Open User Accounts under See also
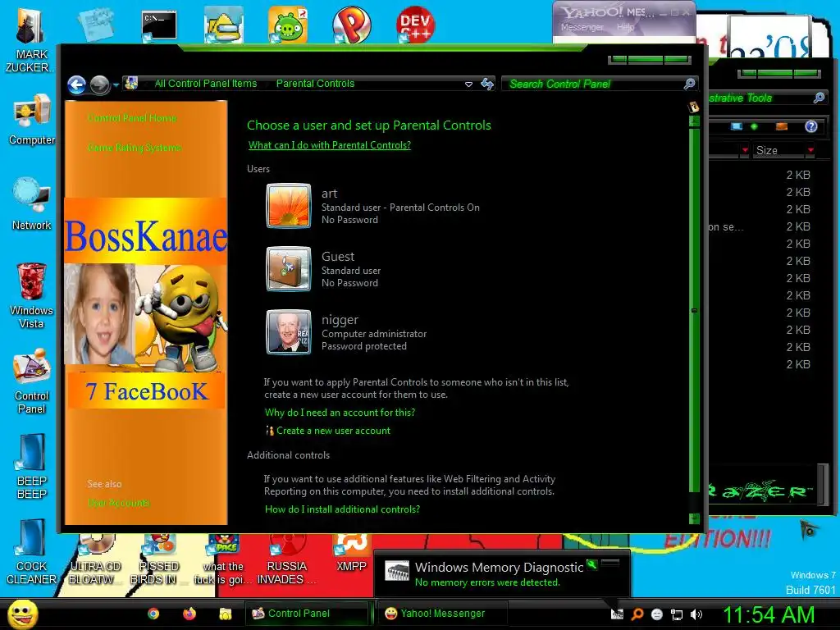 119,503
